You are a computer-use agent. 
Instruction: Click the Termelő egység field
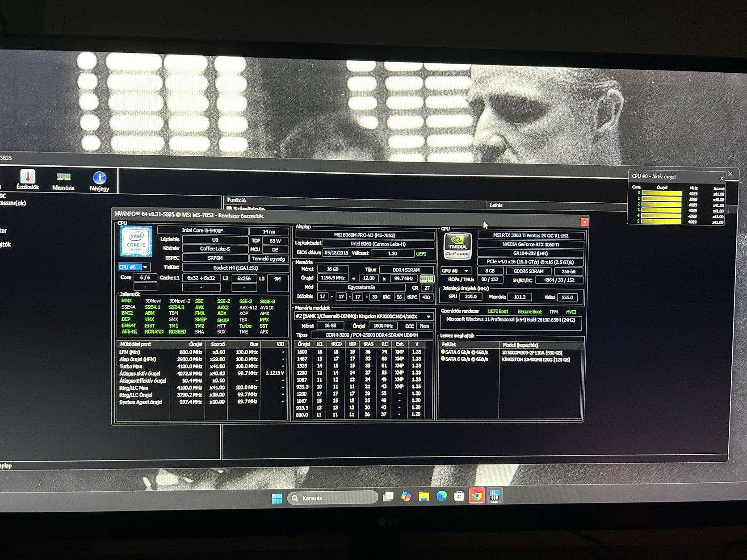click(x=268, y=259)
